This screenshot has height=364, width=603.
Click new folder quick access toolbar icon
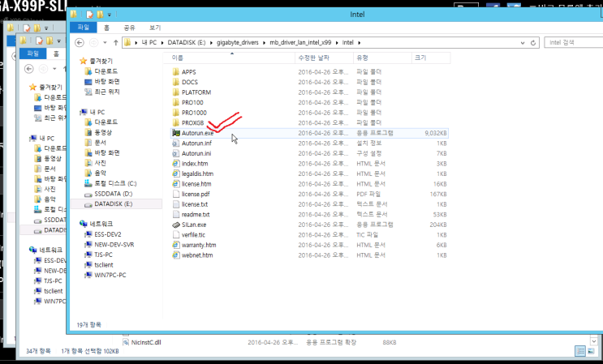[x=100, y=15]
